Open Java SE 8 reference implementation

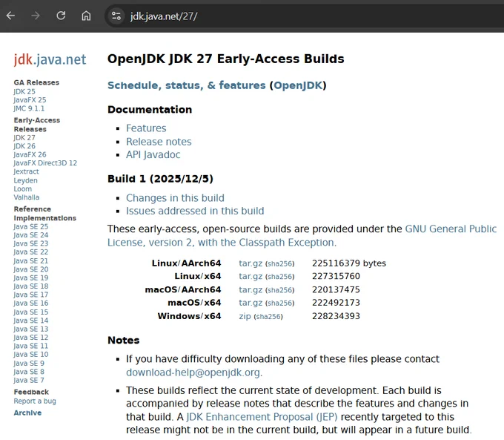click(x=29, y=372)
